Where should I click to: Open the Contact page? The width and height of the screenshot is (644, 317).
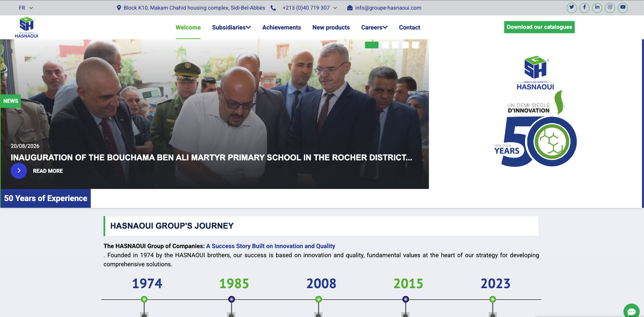(x=409, y=27)
